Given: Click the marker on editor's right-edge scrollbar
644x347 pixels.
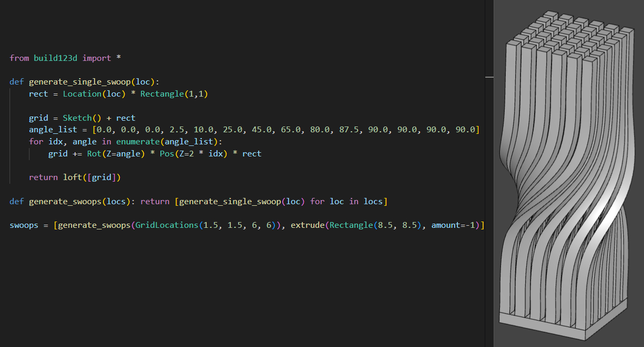Looking at the screenshot, I should tap(489, 77).
